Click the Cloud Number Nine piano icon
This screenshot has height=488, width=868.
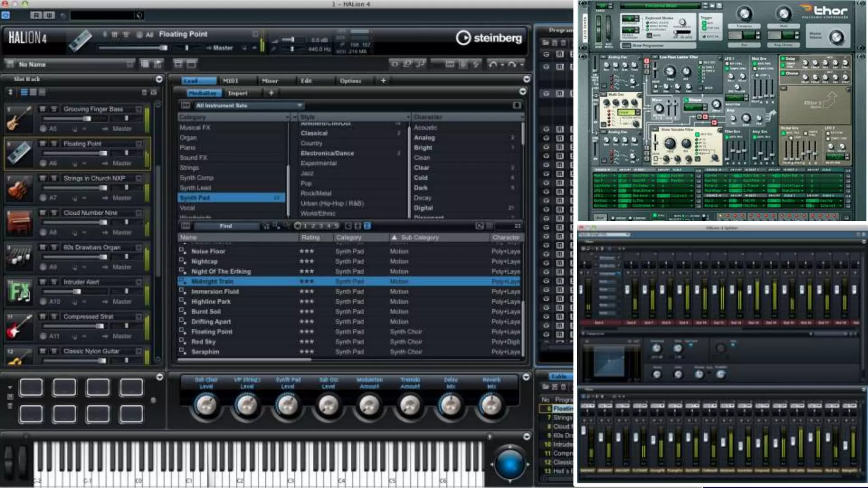[19, 222]
